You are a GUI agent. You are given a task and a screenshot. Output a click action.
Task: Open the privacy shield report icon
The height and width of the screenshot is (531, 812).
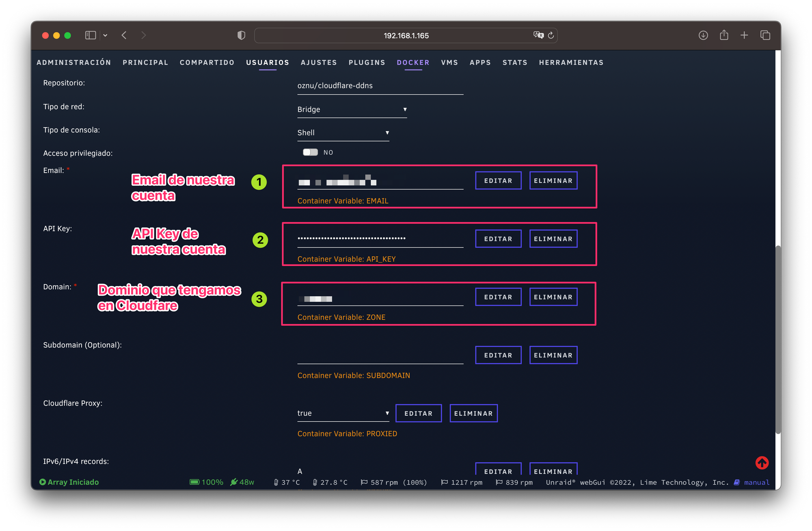tap(241, 35)
